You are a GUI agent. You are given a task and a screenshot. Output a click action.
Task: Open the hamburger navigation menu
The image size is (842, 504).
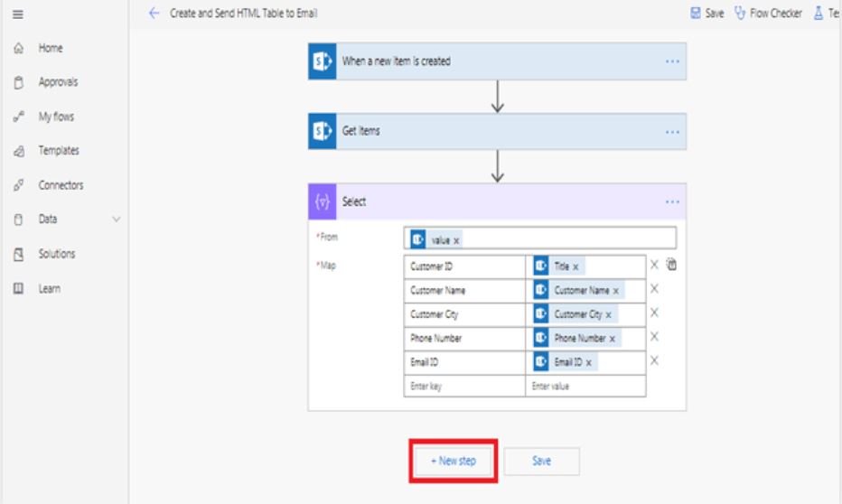pos(18,14)
